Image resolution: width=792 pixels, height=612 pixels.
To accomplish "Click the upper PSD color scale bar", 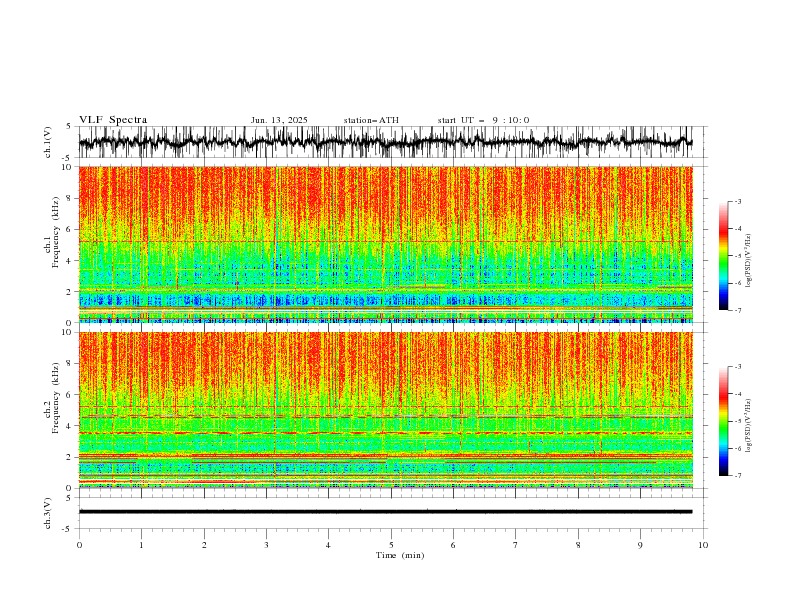I will 723,255.
